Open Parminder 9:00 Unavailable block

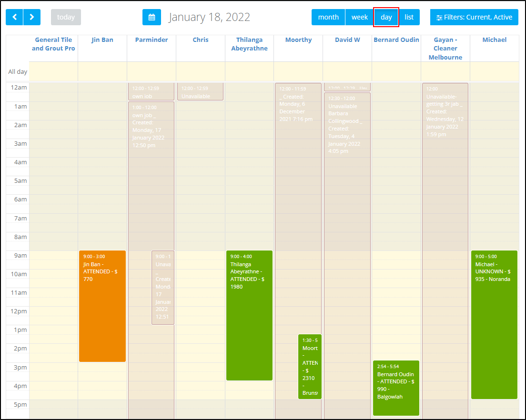click(x=163, y=288)
